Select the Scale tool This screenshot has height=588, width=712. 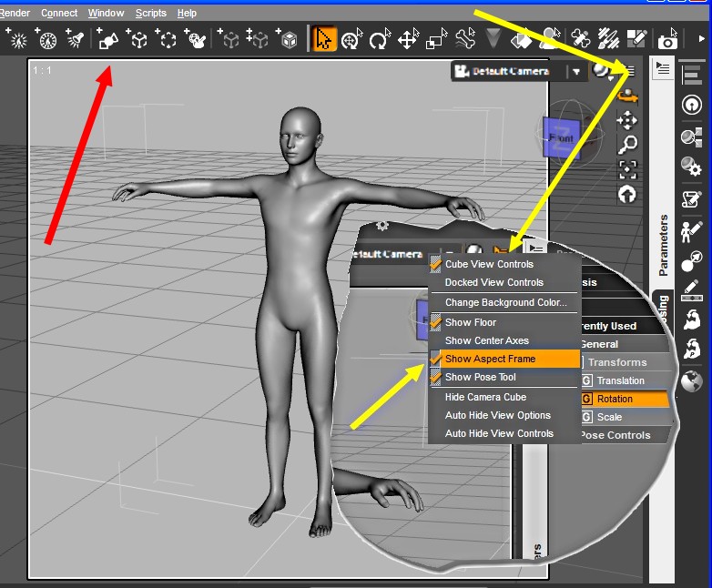pos(436,39)
